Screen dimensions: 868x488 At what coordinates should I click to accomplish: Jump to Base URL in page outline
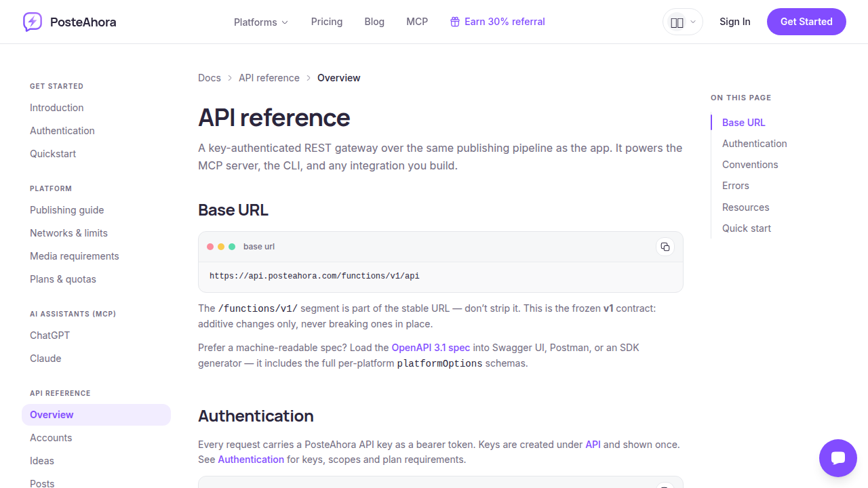744,123
